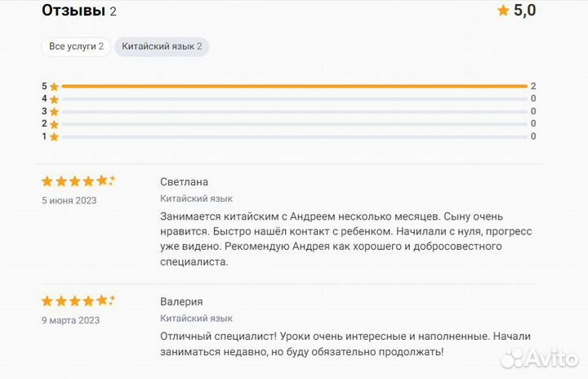Click the star icon in the 5 row
The image size is (588, 379).
point(55,87)
